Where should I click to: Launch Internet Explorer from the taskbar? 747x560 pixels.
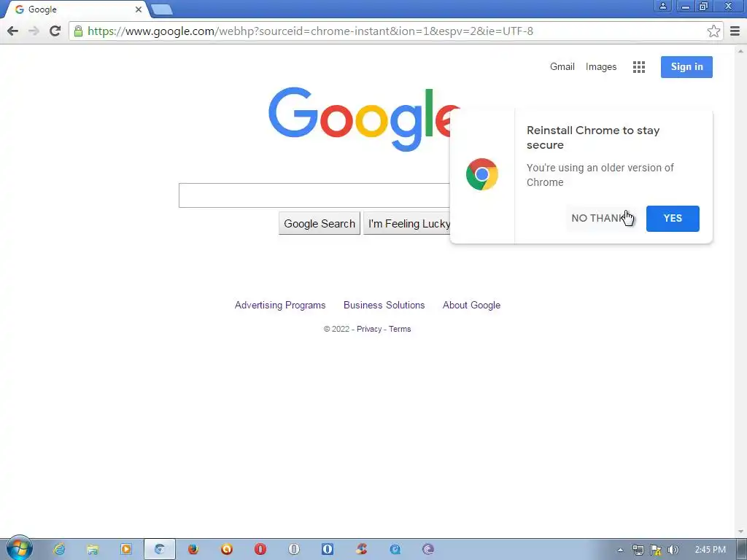60,550
